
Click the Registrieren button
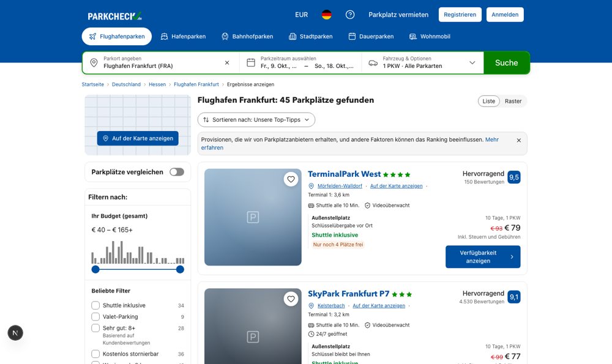click(x=460, y=15)
